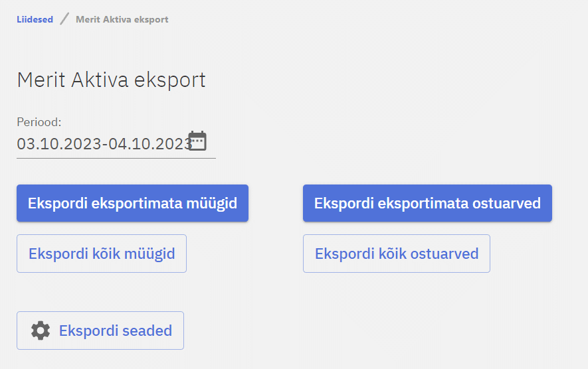
Task: Go to Liidesed via the breadcrumb
Action: coord(35,19)
